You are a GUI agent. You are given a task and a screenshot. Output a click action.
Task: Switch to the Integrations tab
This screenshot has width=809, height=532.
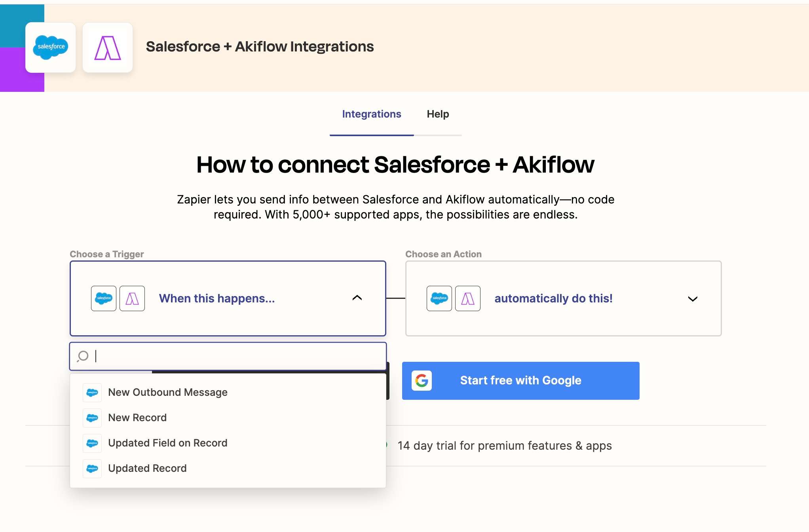coord(372,114)
